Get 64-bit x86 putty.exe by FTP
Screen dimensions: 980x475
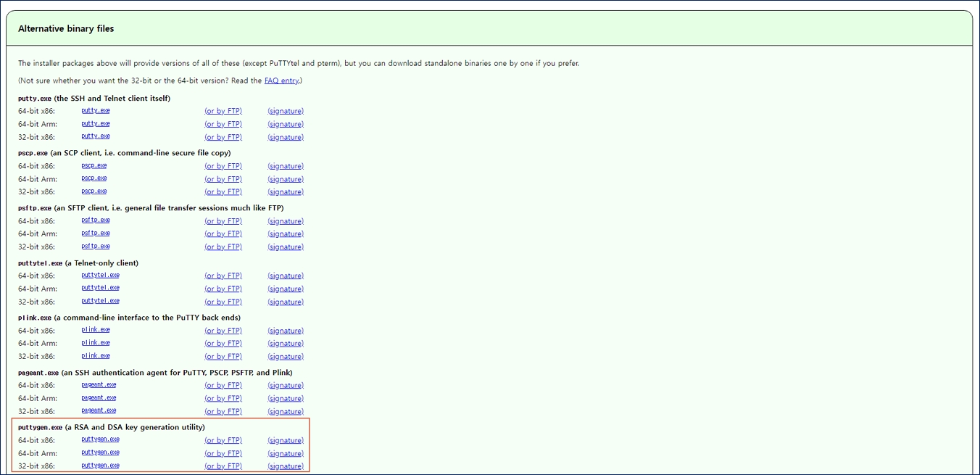(x=223, y=111)
